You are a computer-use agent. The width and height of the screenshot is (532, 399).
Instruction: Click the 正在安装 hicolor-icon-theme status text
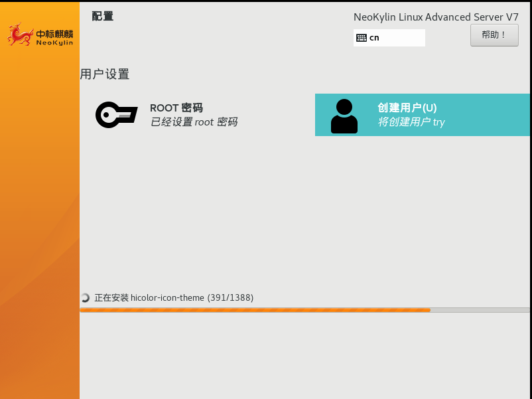click(x=174, y=298)
